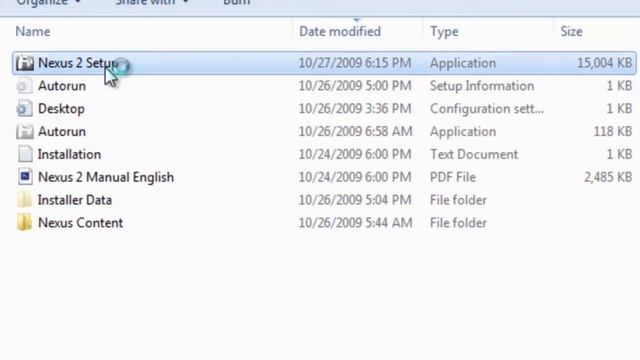Click the Nexus Content folder icon
This screenshot has height=360, width=640.
pos(24,223)
